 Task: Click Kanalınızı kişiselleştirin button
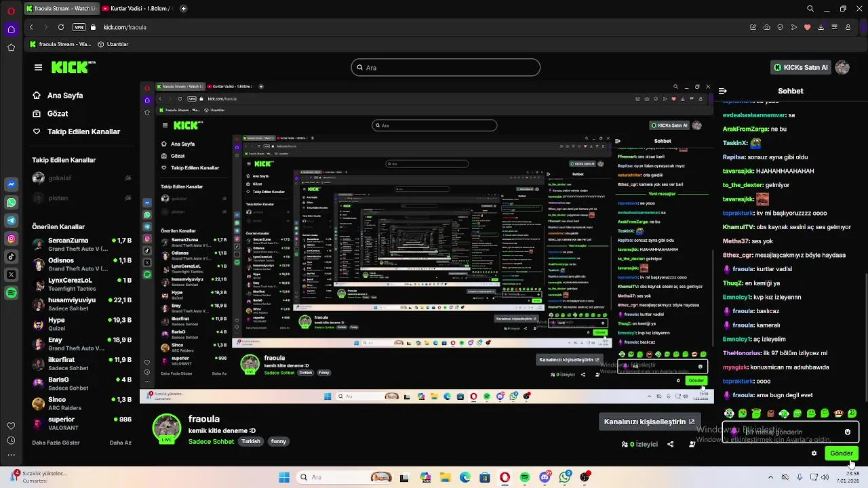tap(650, 422)
